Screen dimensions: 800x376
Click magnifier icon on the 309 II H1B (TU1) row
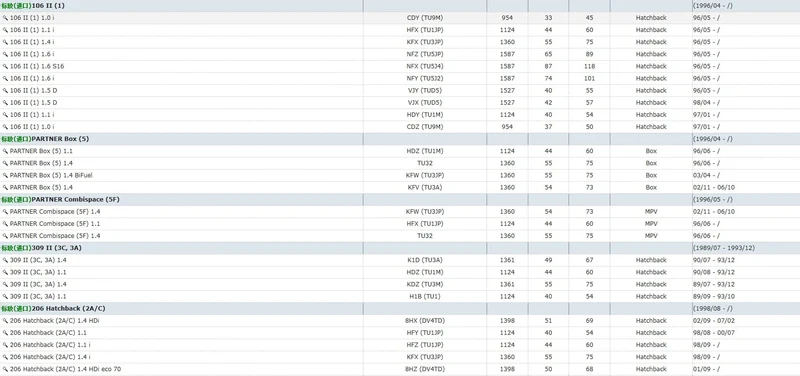(5, 296)
